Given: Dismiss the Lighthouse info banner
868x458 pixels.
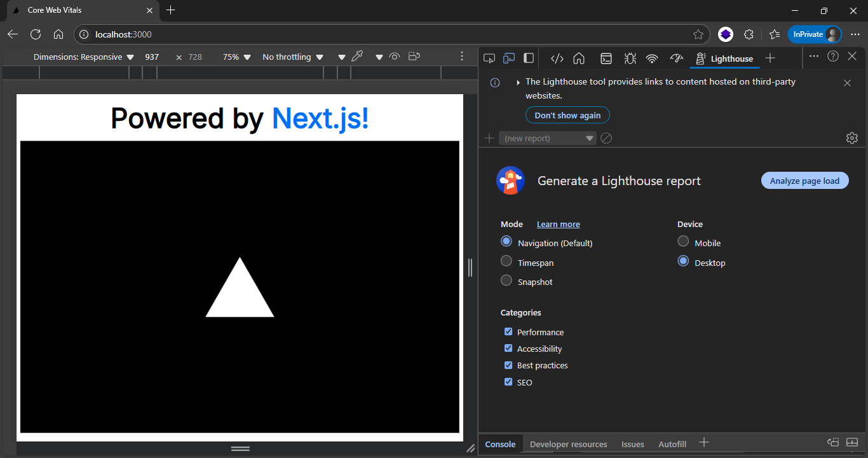Looking at the screenshot, I should click(x=847, y=83).
